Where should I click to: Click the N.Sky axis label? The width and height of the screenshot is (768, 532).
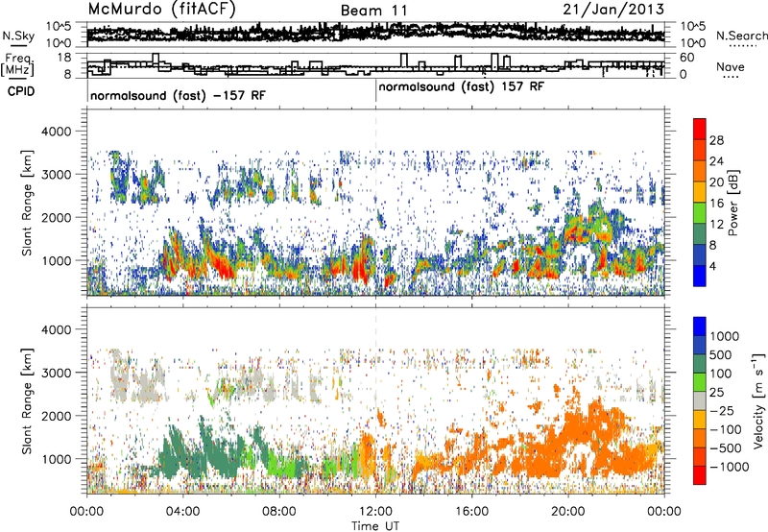click(x=18, y=36)
